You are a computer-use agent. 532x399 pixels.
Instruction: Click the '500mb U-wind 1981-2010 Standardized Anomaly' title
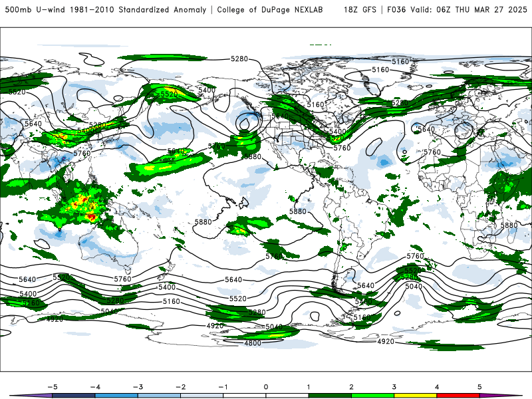pos(106,9)
